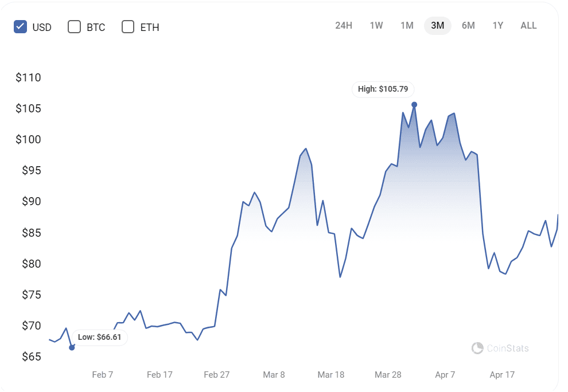This screenshot has height=392, width=568.
Task: Show the 1M price history
Action: 407,25
